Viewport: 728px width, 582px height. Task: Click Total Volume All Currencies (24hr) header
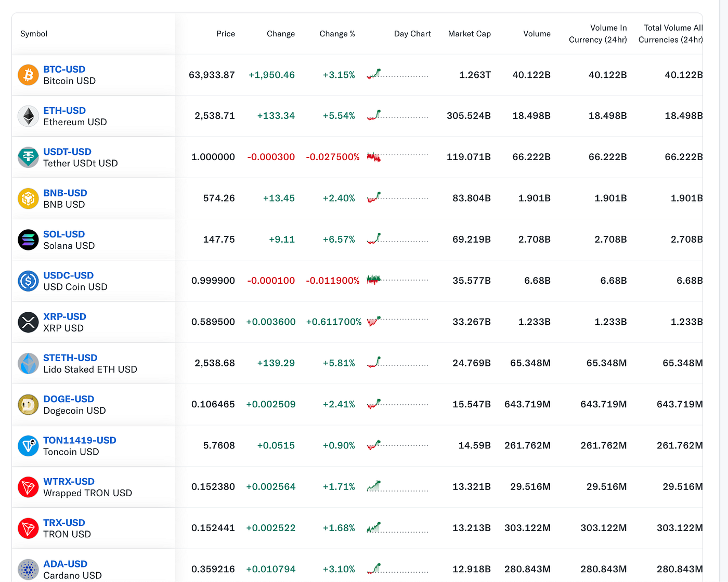tap(671, 34)
